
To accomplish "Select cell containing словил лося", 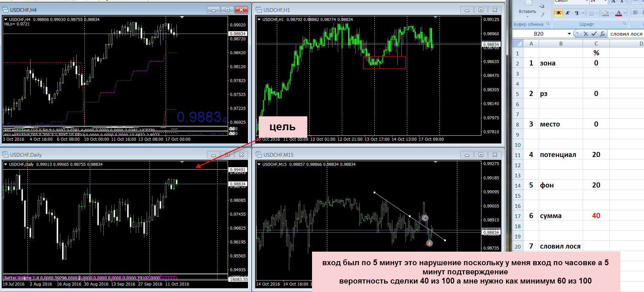I will point(561,246).
